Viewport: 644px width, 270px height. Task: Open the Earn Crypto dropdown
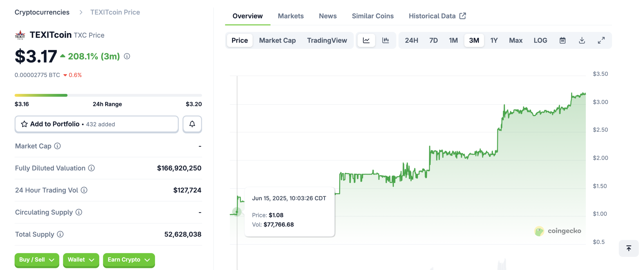tap(129, 260)
